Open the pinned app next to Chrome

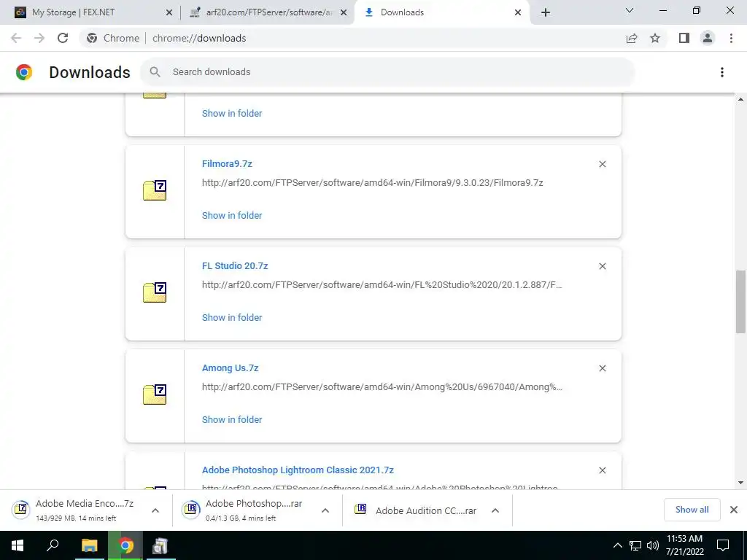click(160, 545)
